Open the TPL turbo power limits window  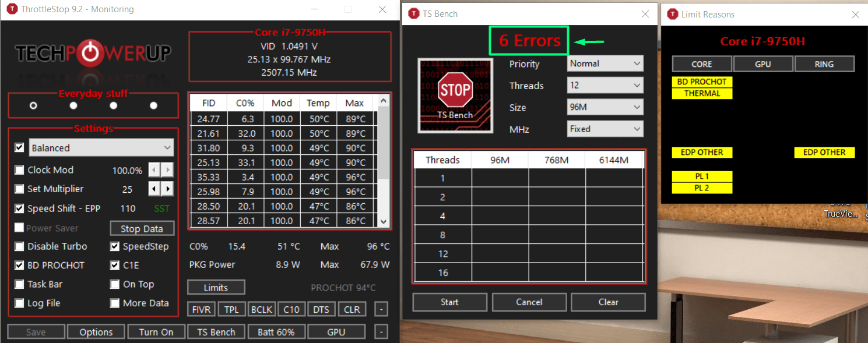click(231, 309)
